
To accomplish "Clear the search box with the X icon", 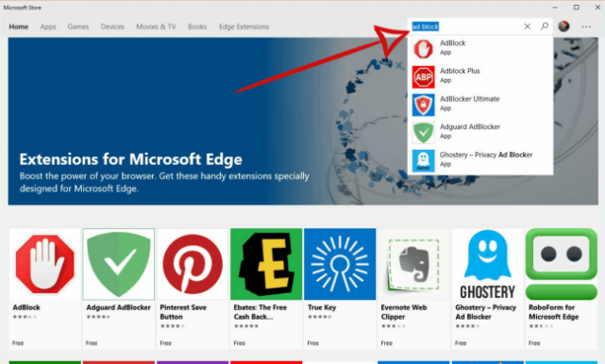I will pos(527,26).
